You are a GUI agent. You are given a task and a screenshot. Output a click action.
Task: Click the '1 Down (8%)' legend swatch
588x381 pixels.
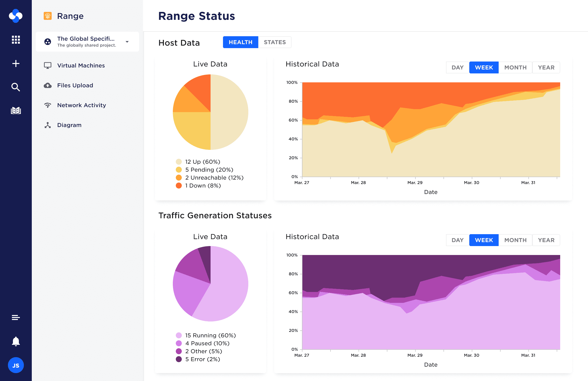pos(179,186)
